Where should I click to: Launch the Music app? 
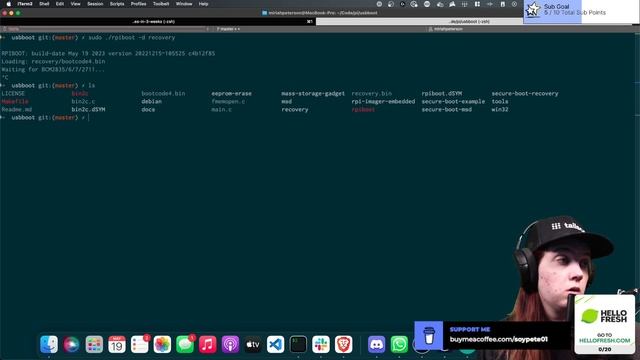click(x=207, y=344)
